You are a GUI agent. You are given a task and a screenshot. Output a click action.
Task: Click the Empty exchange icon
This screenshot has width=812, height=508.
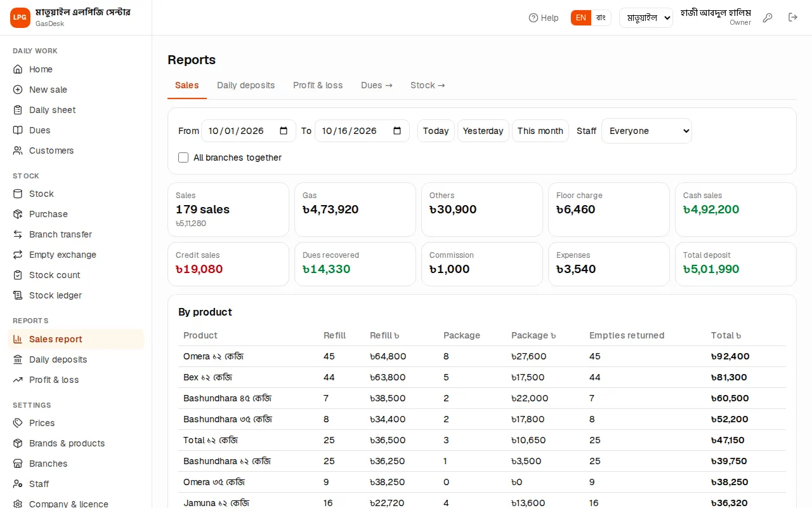click(18, 255)
